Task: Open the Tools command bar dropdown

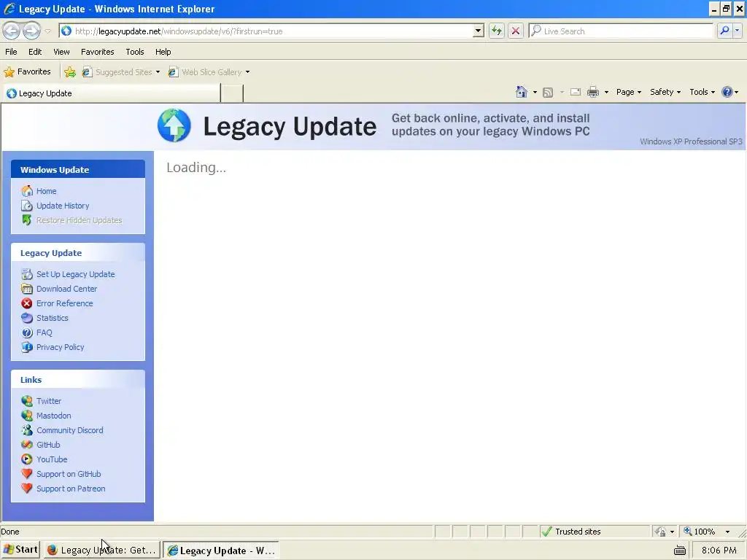Action: point(702,92)
